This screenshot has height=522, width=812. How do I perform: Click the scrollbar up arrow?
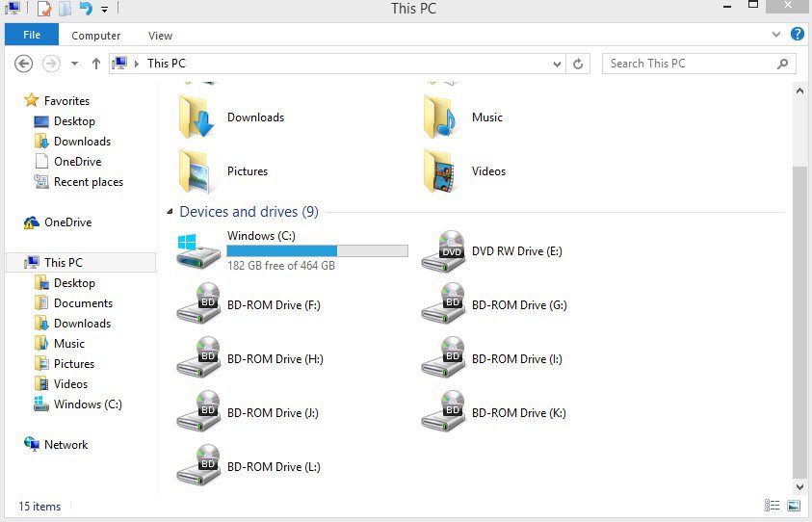[x=799, y=91]
